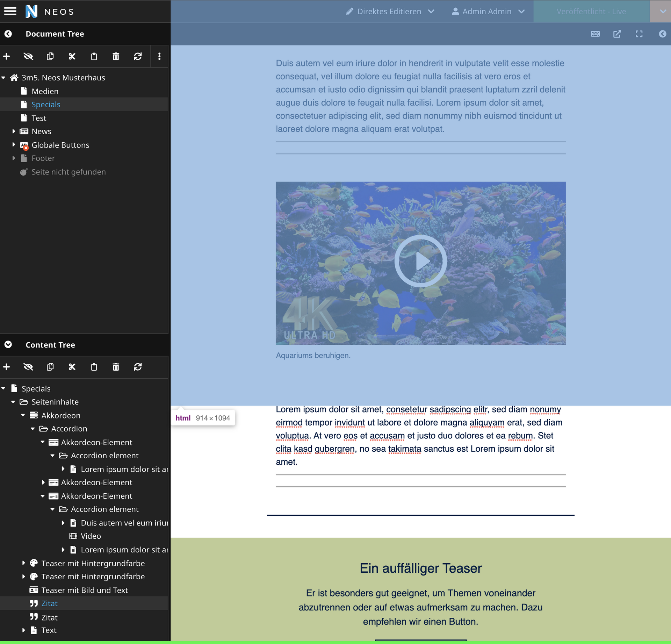Image resolution: width=671 pixels, height=644 pixels.
Task: Toggle hidden state in content tree toolbar
Action: point(28,367)
